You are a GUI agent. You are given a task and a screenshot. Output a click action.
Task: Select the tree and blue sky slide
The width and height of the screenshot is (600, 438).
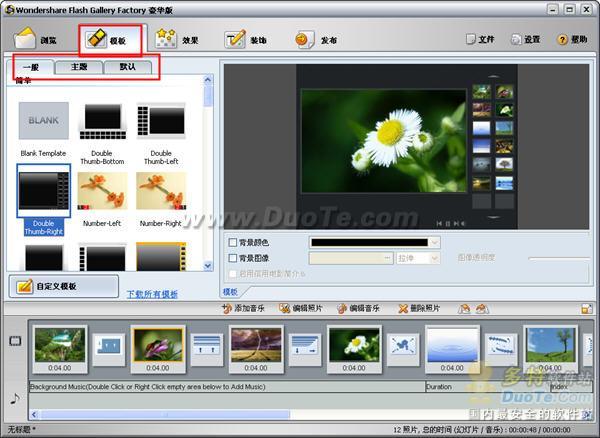click(550, 349)
